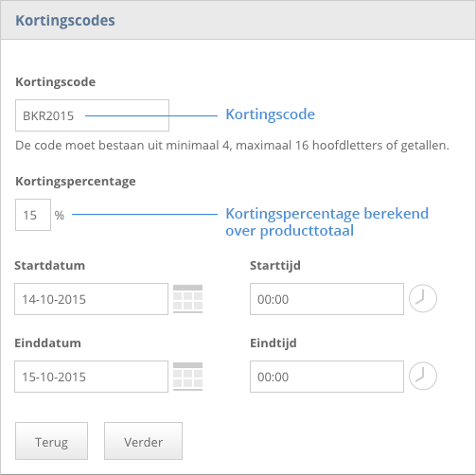
Task: Focus the Kortingscode field containing BKR2015
Action: pos(92,115)
